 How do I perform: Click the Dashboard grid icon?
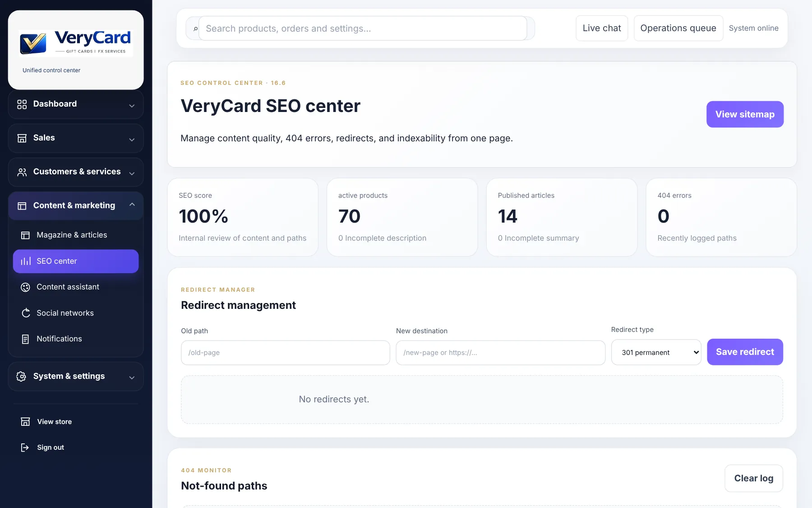click(22, 104)
